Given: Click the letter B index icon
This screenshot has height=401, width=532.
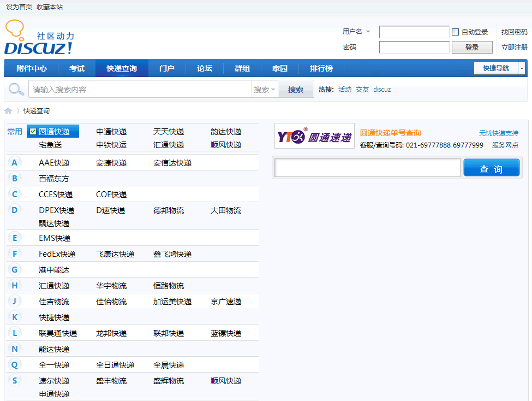Looking at the screenshot, I should click(x=14, y=178).
